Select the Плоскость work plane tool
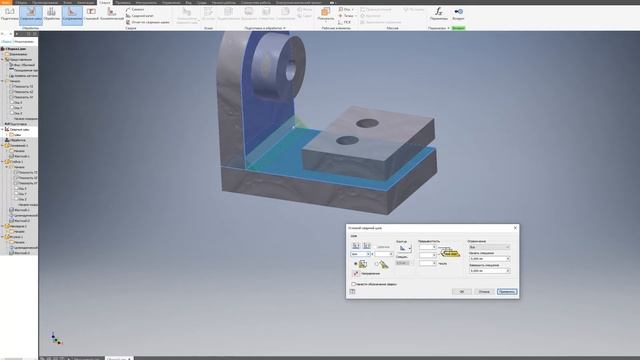 click(325, 14)
